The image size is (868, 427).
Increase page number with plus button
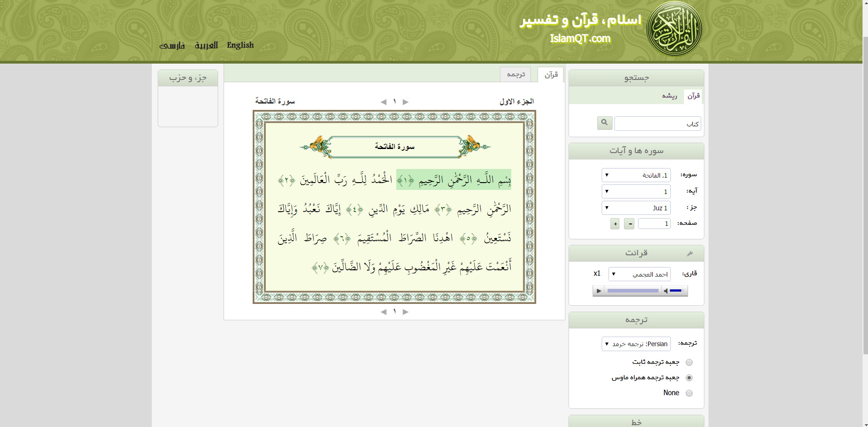[x=615, y=223]
